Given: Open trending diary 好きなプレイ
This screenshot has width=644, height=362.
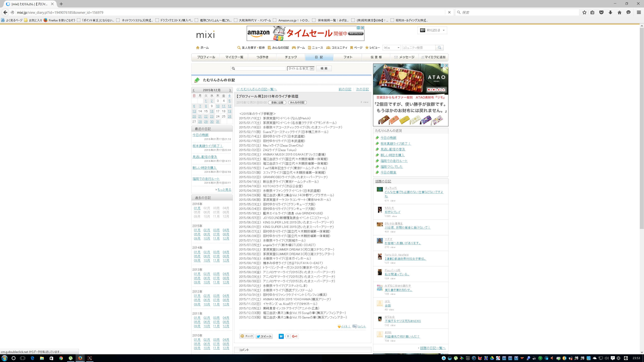Looking at the screenshot, I should pos(392,212).
